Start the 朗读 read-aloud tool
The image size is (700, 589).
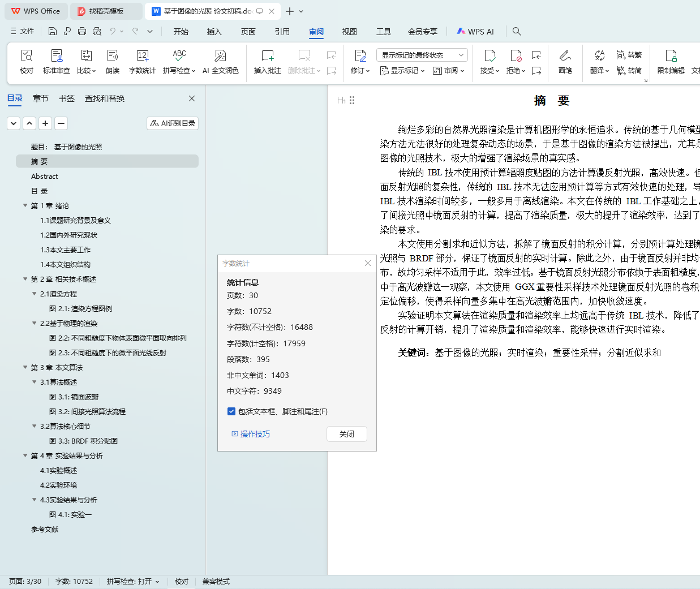[x=113, y=62]
